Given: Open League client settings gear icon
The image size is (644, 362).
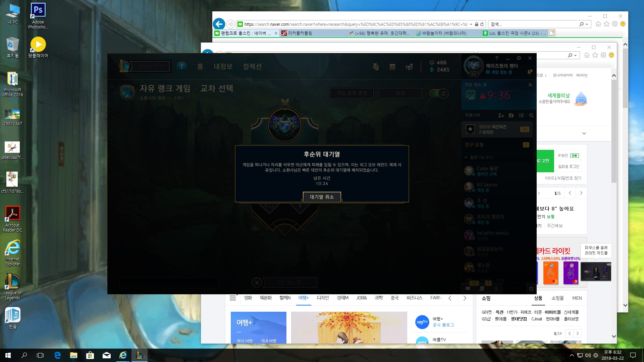Looking at the screenshot, I should [519, 58].
